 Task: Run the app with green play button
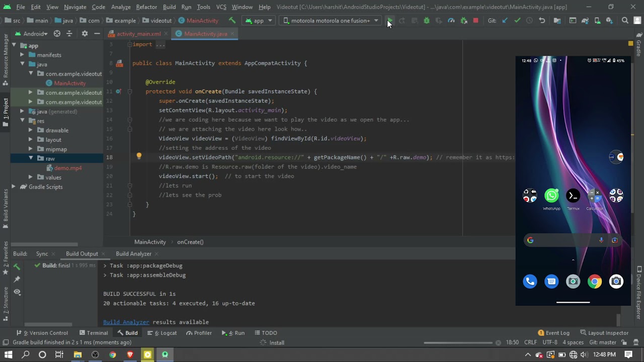390,21
